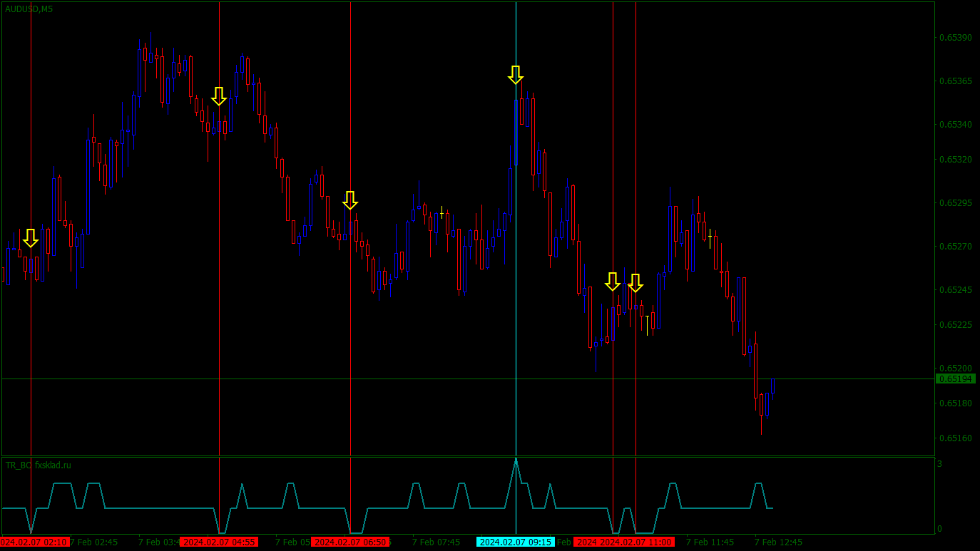
Task: Click the 0.65225 price scale label
Action: tap(955, 325)
